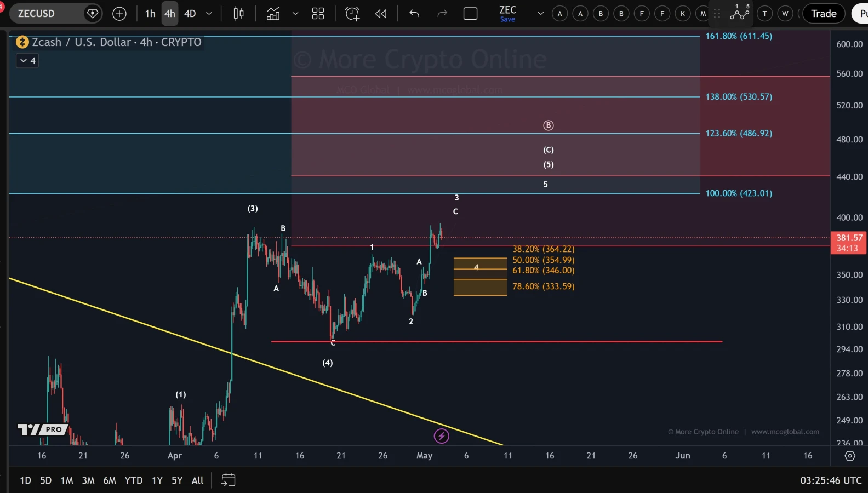Show All data range
Viewport: 868px width, 493px height.
pos(197,480)
